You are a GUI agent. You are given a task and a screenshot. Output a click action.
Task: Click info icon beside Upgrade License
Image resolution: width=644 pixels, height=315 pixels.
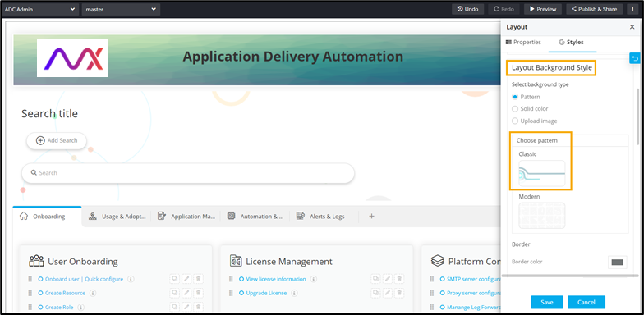pyautogui.click(x=294, y=294)
